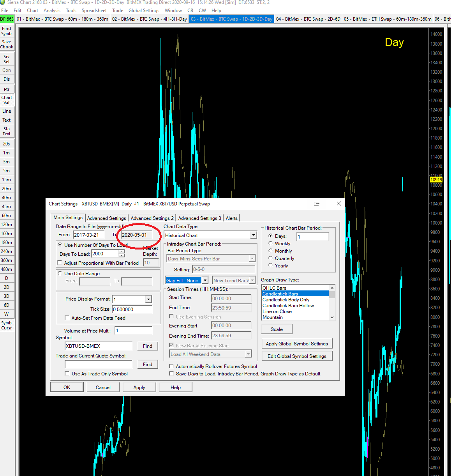Viewport: 460px width, 476px height.
Task: Click the Save Cbook toolbar button
Action: coord(7,44)
